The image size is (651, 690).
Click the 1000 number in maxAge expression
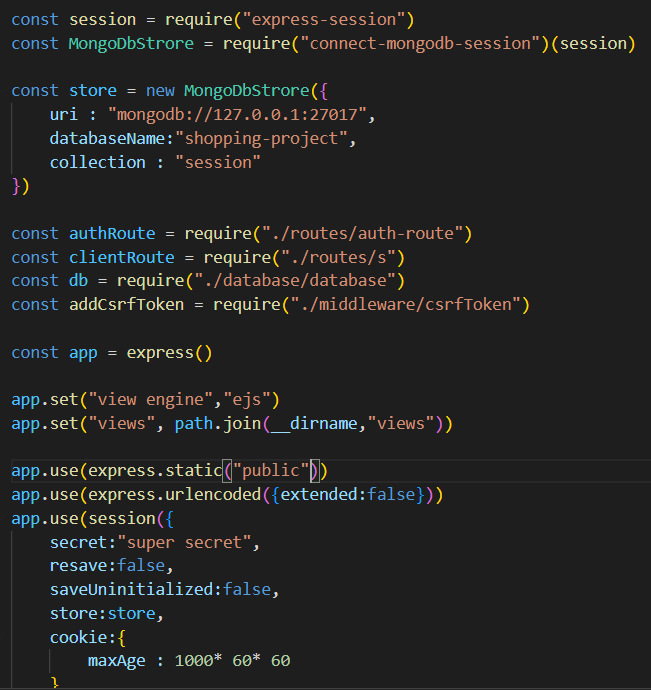(x=194, y=661)
